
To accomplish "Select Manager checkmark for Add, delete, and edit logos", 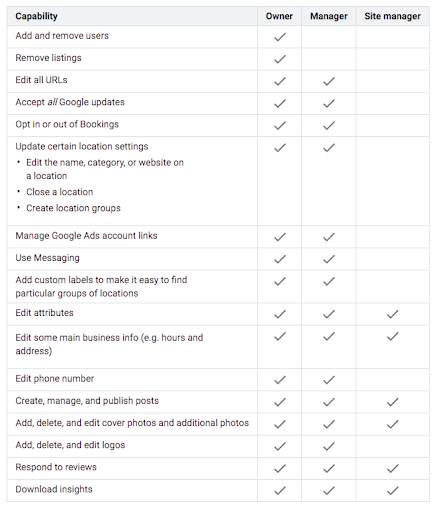I will (329, 446).
